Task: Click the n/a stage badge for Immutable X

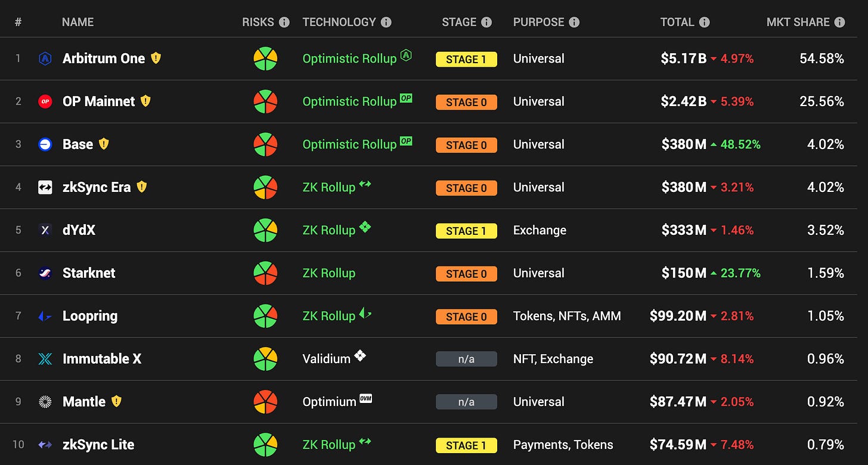Action: pos(466,359)
